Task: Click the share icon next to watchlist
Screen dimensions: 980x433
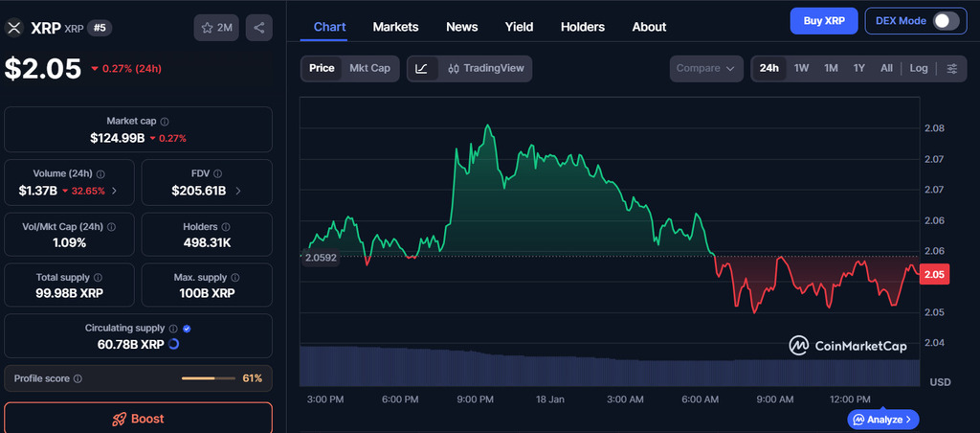Action: 258,28
